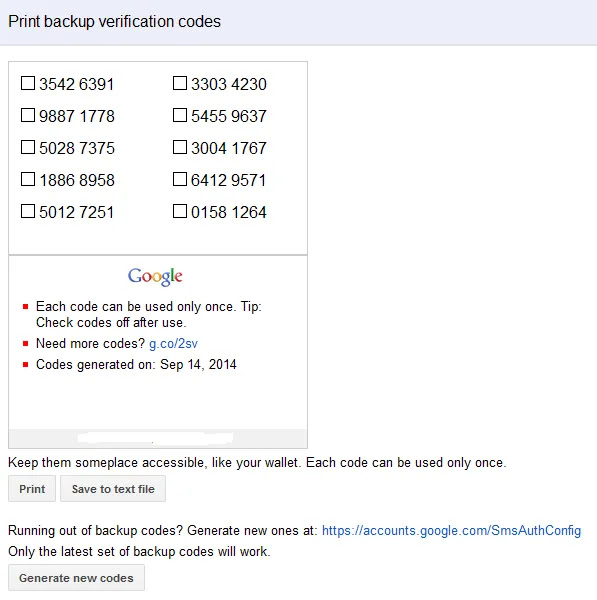Open the g.co/2sv link

[173, 344]
